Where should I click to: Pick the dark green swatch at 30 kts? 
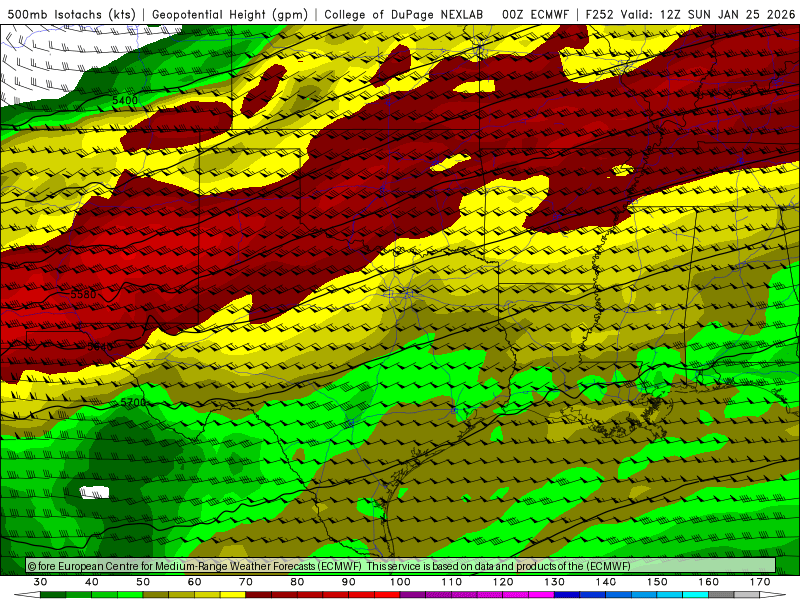(53, 595)
